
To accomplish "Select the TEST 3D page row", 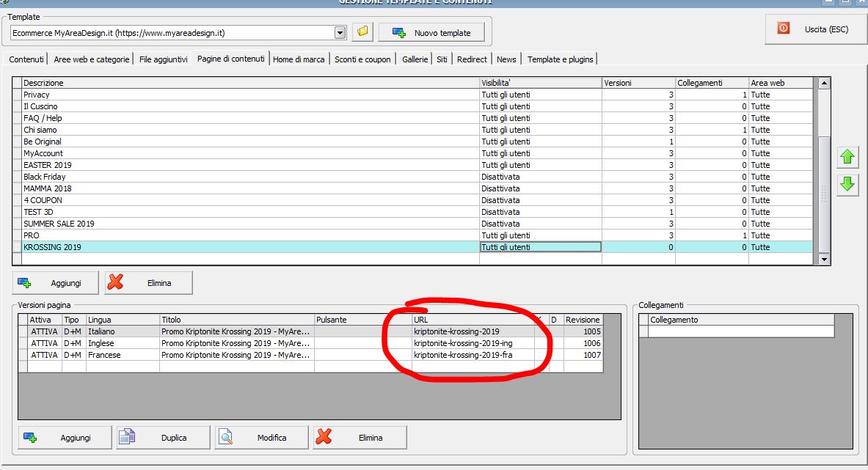I will coord(412,212).
